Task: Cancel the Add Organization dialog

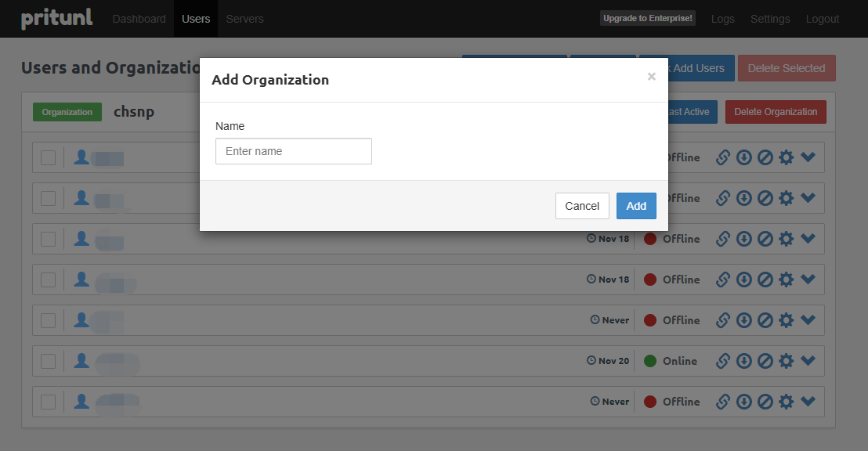Action: pyautogui.click(x=582, y=206)
